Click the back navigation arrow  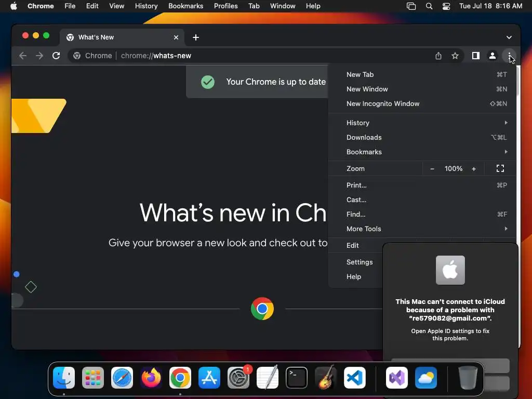pos(23,56)
